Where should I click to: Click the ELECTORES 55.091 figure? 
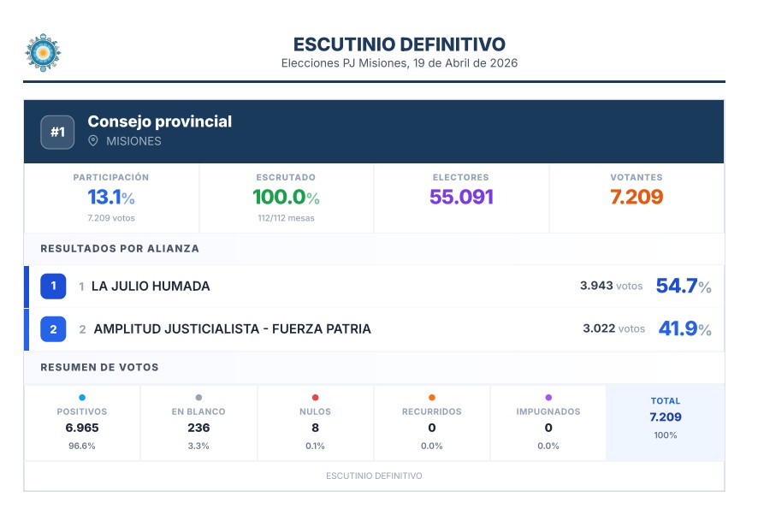point(461,197)
